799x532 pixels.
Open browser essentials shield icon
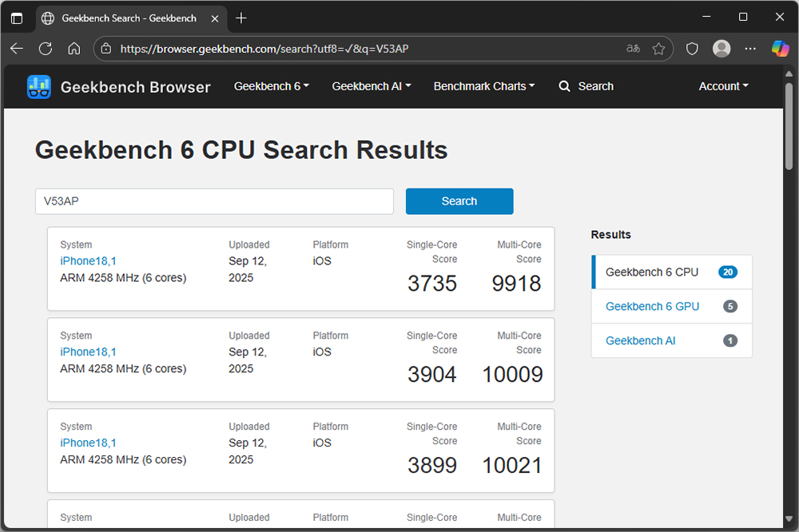691,49
